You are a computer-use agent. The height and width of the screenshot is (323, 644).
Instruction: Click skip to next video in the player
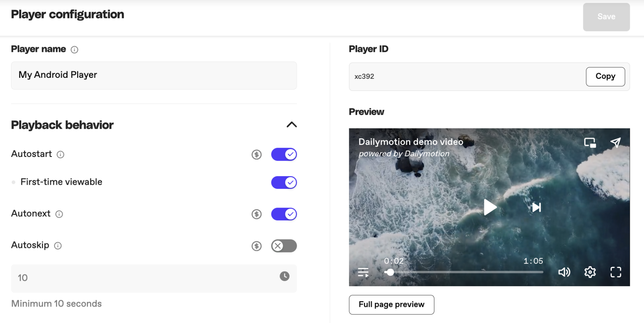point(537,207)
